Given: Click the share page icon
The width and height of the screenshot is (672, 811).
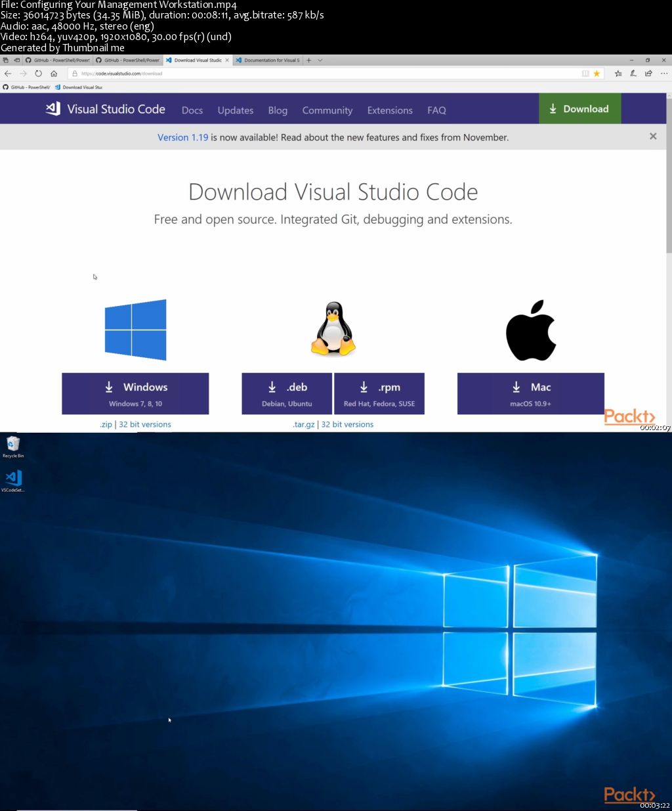Looking at the screenshot, I should coord(648,74).
